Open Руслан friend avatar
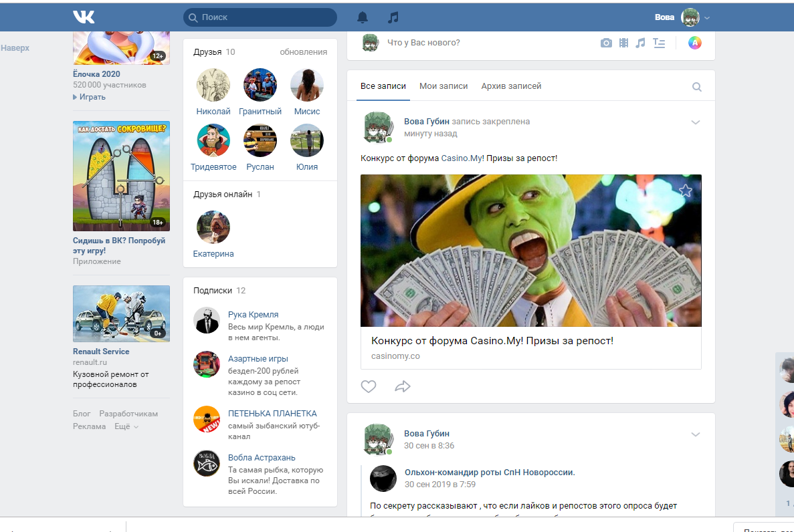This screenshot has height=532, width=794. [260, 140]
